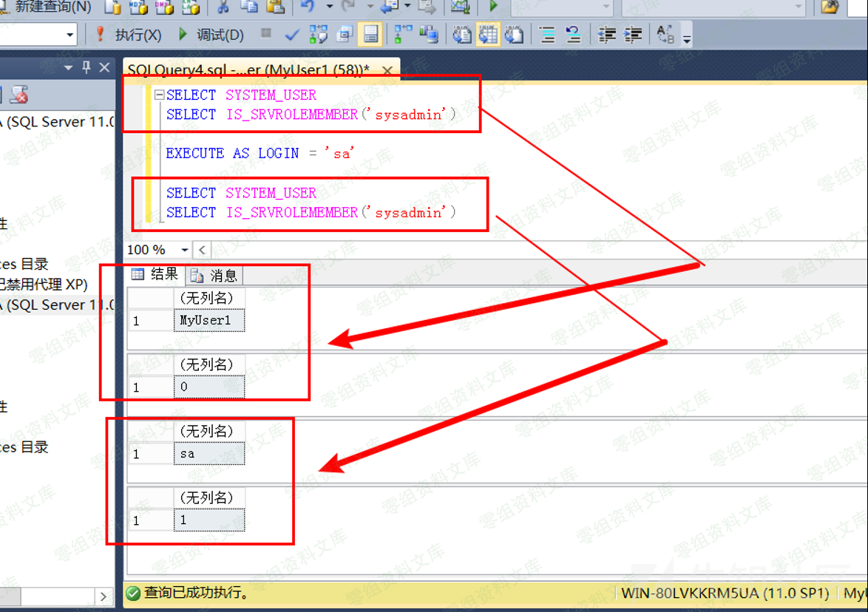Click the cut scissors icon
Viewport: 868px width, 612px height.
click(x=223, y=7)
